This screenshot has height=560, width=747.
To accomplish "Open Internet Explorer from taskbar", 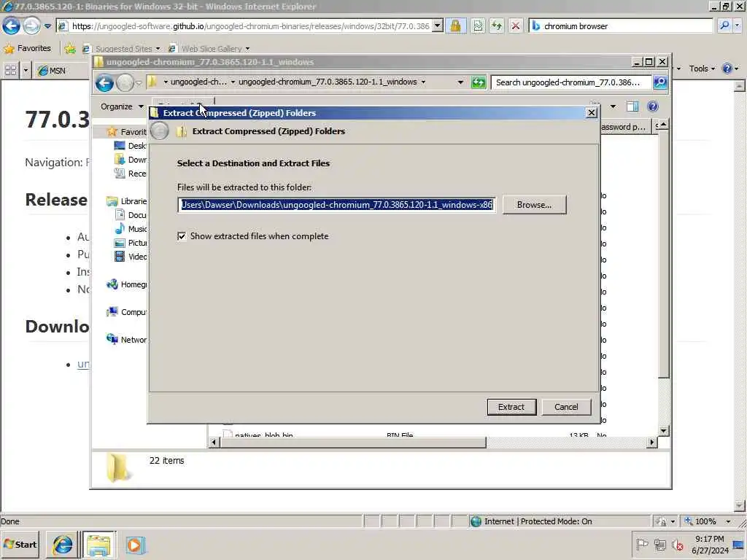I will coord(63,545).
